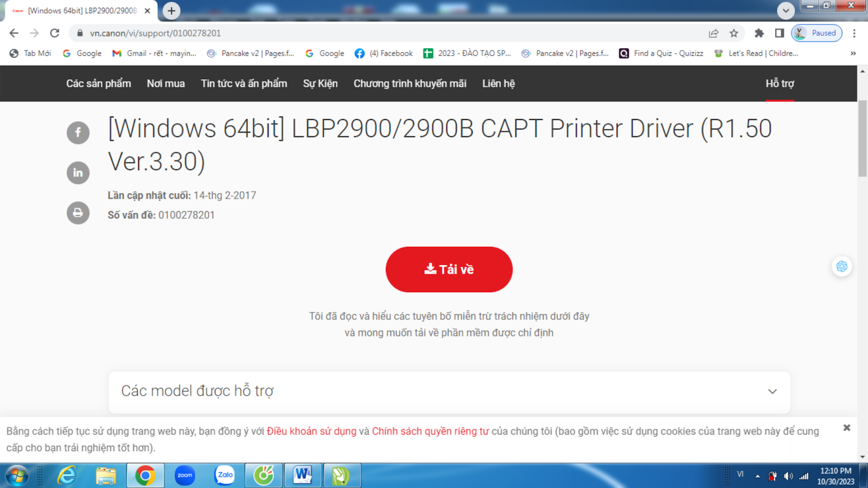Open the tab search dropdown arrow
Viewport: 868px width, 488px height.
click(x=786, y=10)
